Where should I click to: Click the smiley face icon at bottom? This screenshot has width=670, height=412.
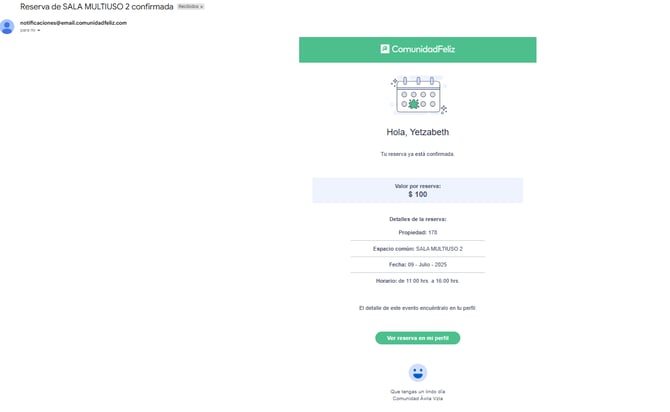point(417,372)
